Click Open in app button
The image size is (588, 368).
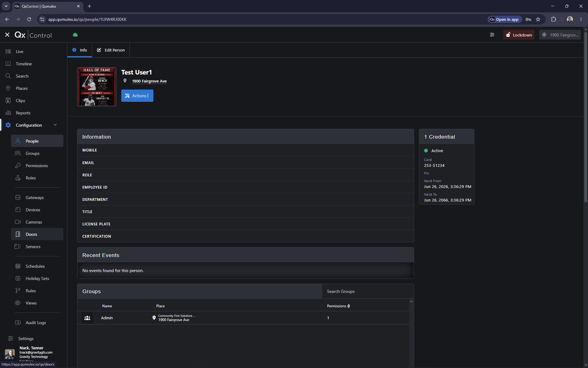504,19
